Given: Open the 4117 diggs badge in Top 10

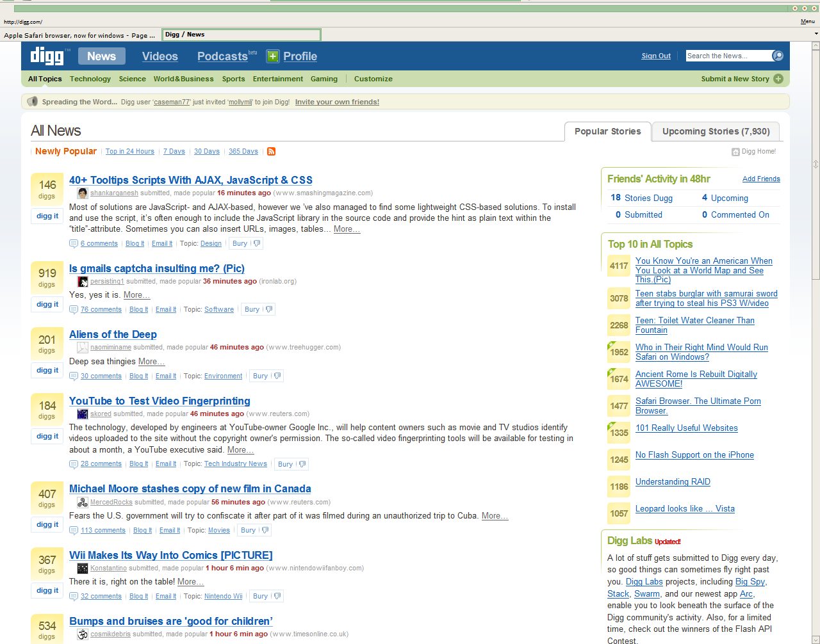Looking at the screenshot, I should [x=619, y=266].
